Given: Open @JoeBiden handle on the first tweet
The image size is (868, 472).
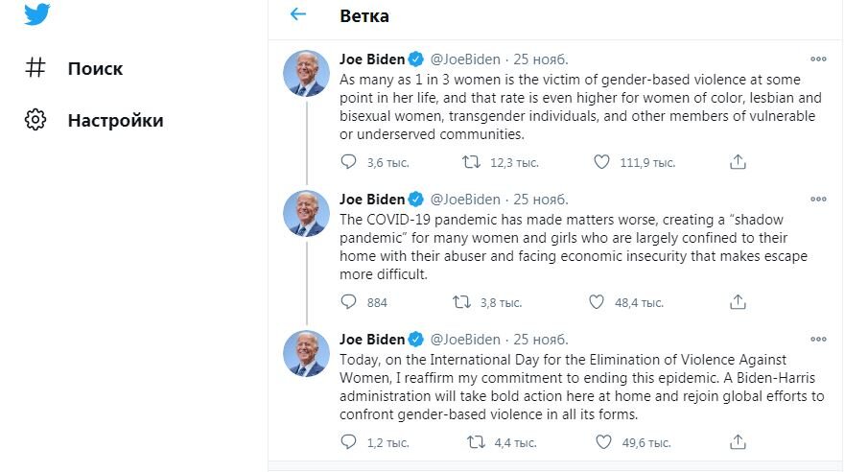Looking at the screenshot, I should click(464, 59).
